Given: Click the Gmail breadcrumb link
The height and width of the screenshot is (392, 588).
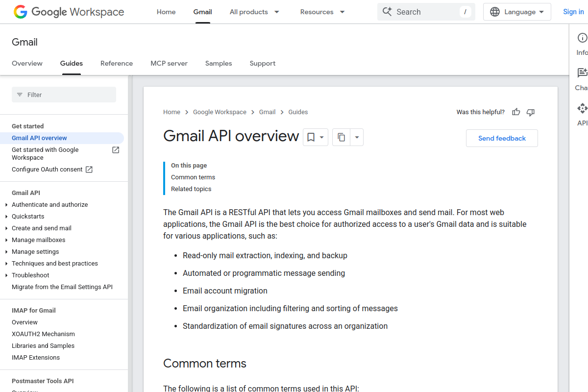Looking at the screenshot, I should tap(267, 112).
